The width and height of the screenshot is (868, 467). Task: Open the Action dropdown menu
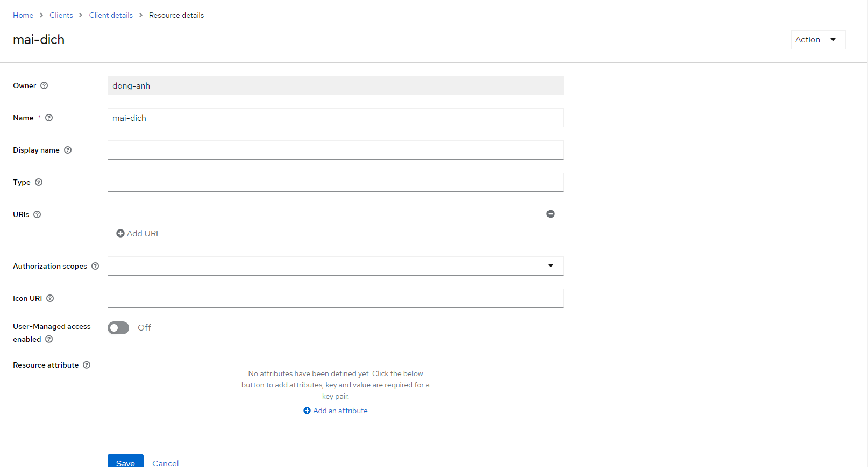click(817, 40)
